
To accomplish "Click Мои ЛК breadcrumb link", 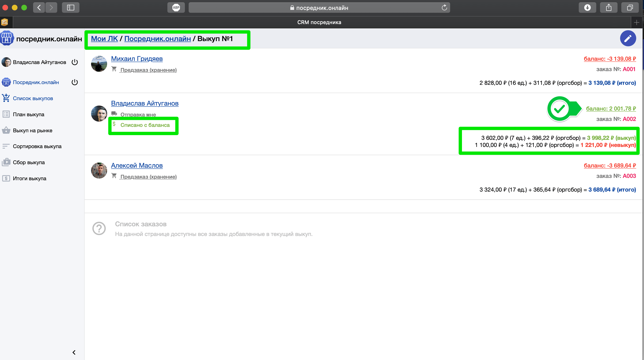I will (104, 39).
